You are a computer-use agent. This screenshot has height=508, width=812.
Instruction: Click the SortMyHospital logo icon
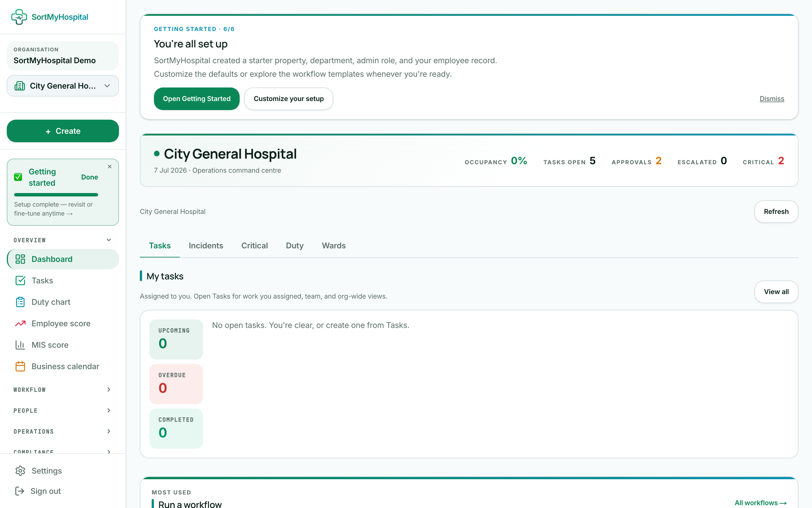point(19,17)
